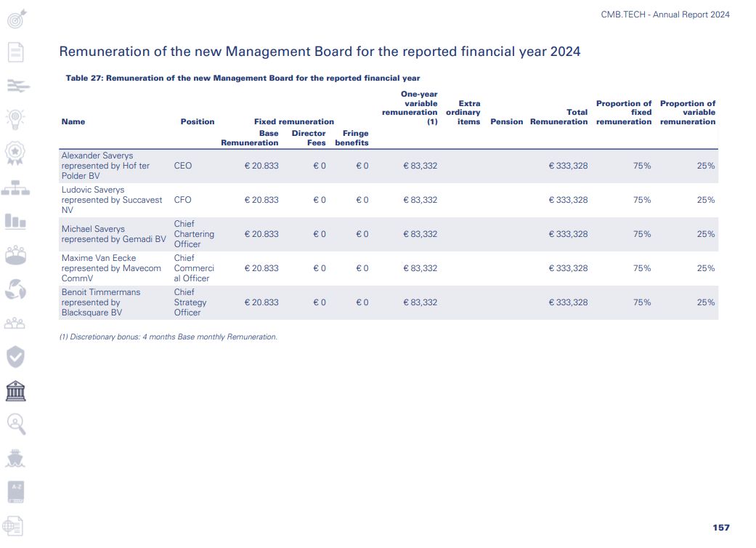Select the A-Z glossary book icon
Viewport: 756px width, 548px height.
click(x=16, y=491)
